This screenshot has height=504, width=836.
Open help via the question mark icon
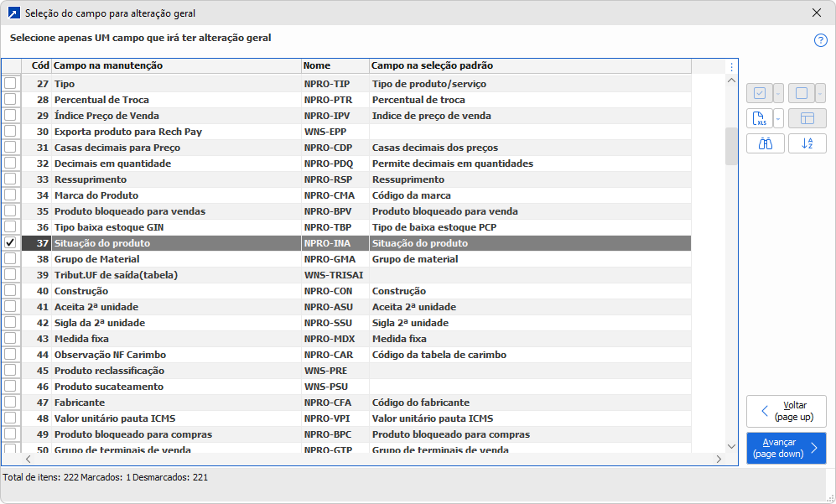[x=820, y=40]
